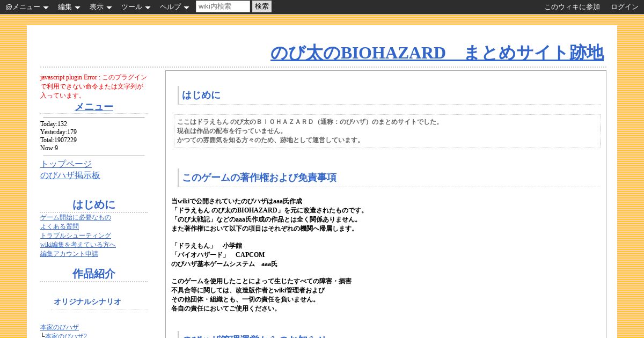This screenshot has height=338, width=644.
Task: Click the Today:132 counter text
Action: click(54, 124)
